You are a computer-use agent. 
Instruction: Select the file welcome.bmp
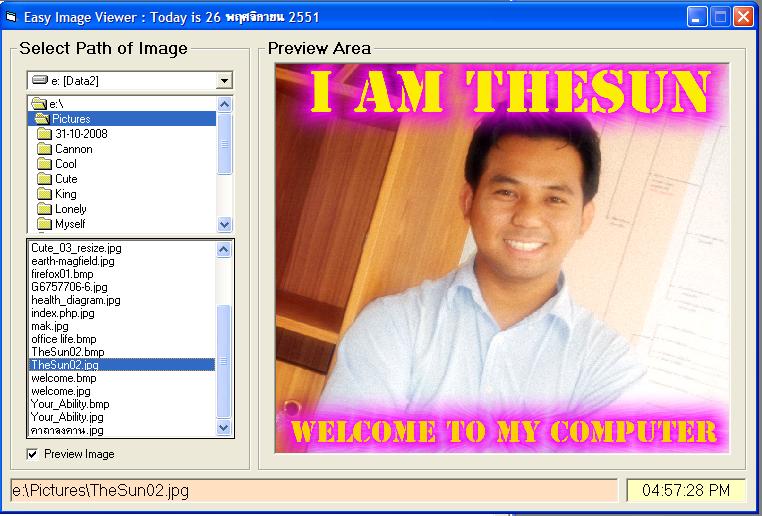coord(63,378)
